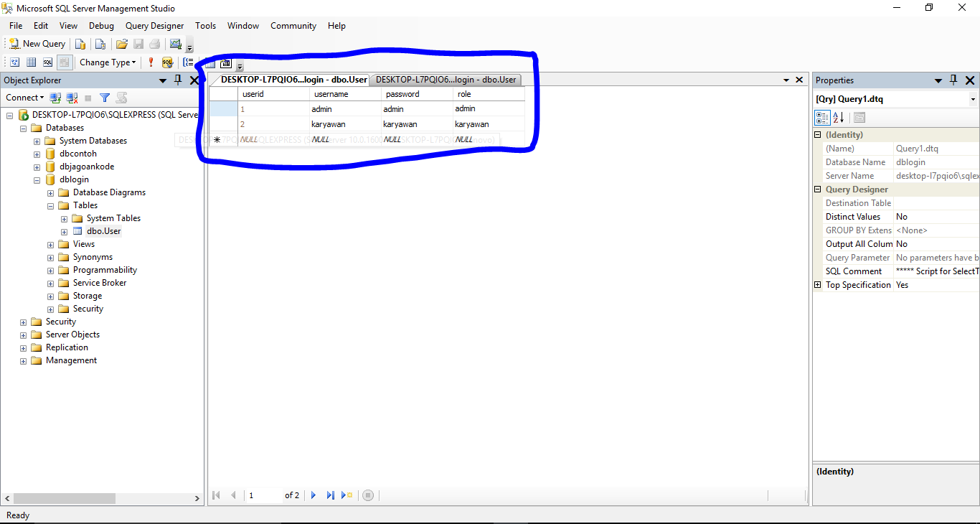The image size is (980, 524).
Task: Show the Diagram pane icon
Action: (x=14, y=62)
